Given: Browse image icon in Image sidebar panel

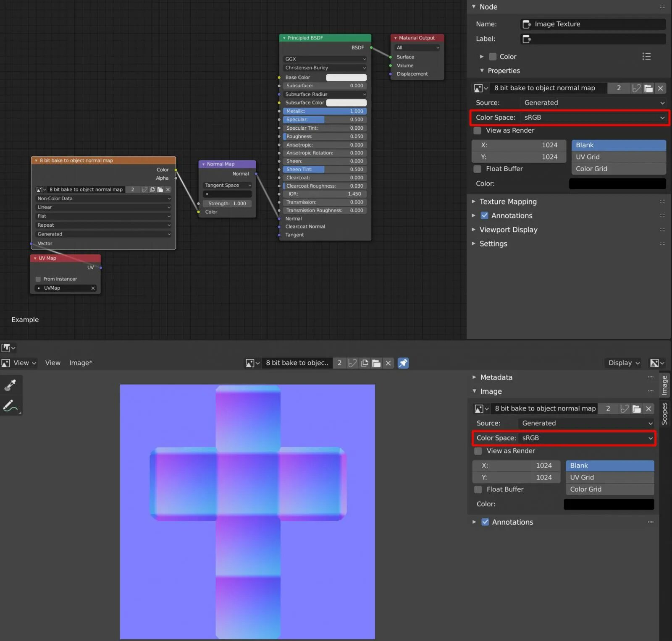Looking at the screenshot, I should (482, 408).
